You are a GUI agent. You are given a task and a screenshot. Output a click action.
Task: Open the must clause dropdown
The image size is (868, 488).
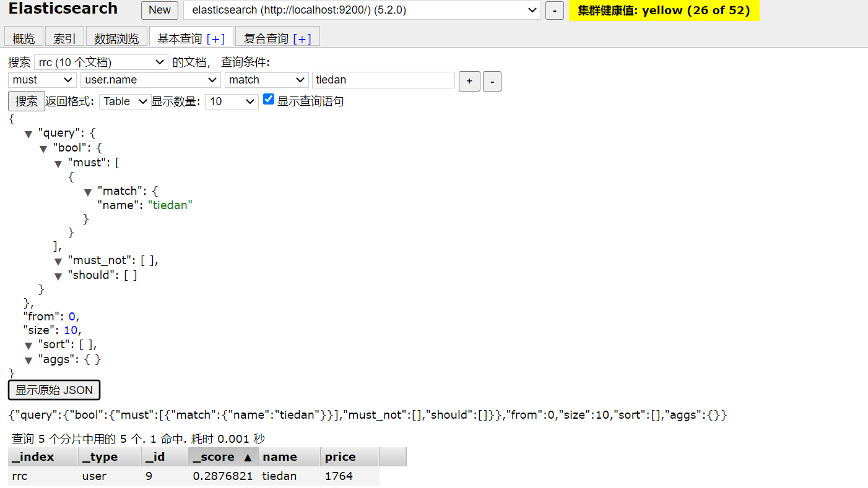[42, 80]
